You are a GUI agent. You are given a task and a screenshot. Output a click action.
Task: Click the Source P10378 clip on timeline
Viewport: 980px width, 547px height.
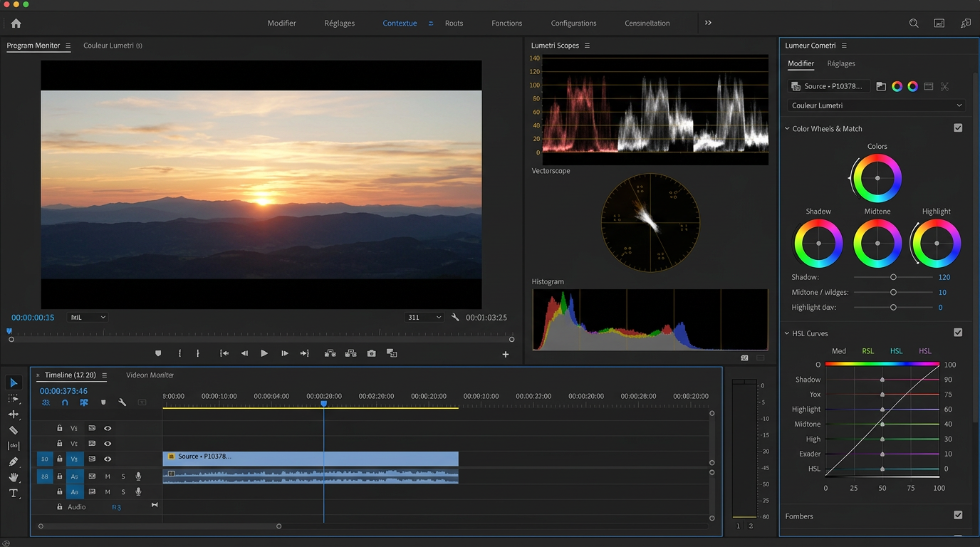pyautogui.click(x=311, y=457)
